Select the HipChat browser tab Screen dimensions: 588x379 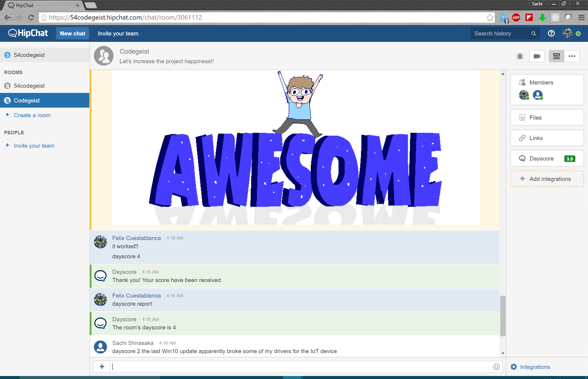[41, 5]
